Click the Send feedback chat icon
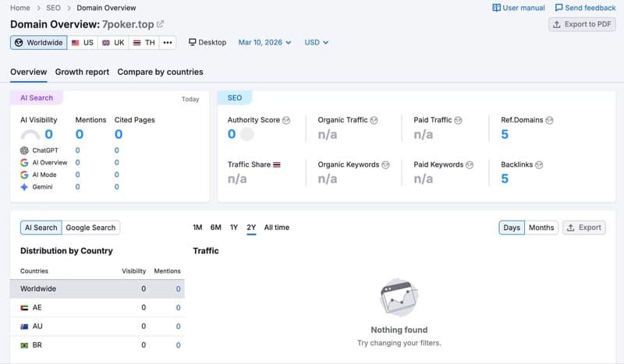This screenshot has width=624, height=364. click(x=558, y=8)
